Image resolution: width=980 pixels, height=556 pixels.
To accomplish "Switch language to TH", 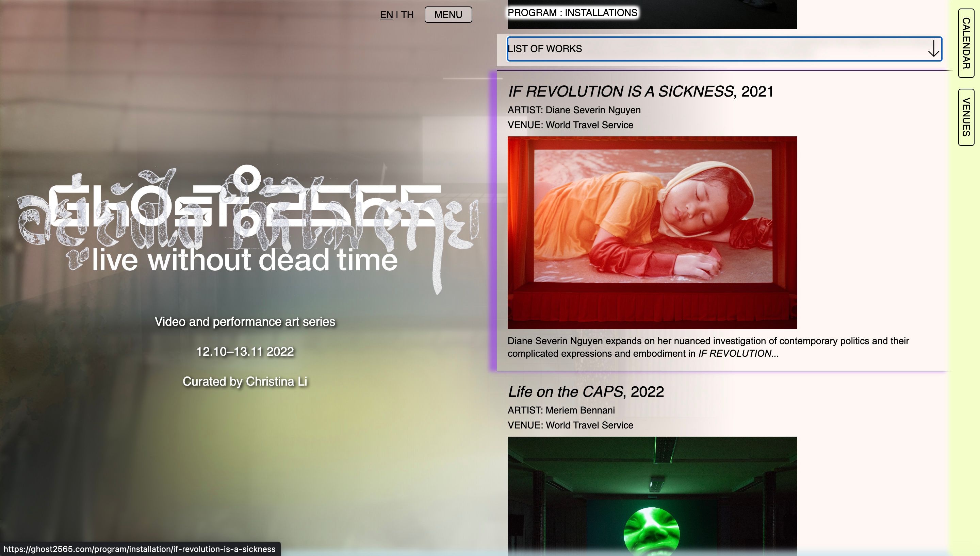I will [407, 15].
